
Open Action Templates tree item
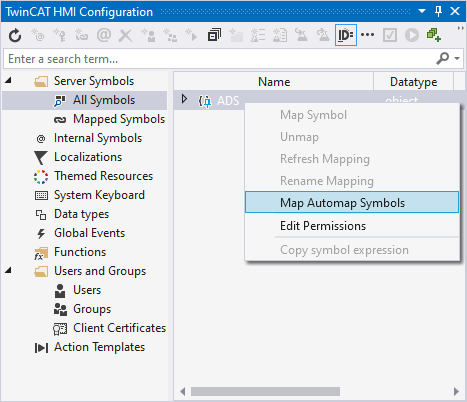99,347
